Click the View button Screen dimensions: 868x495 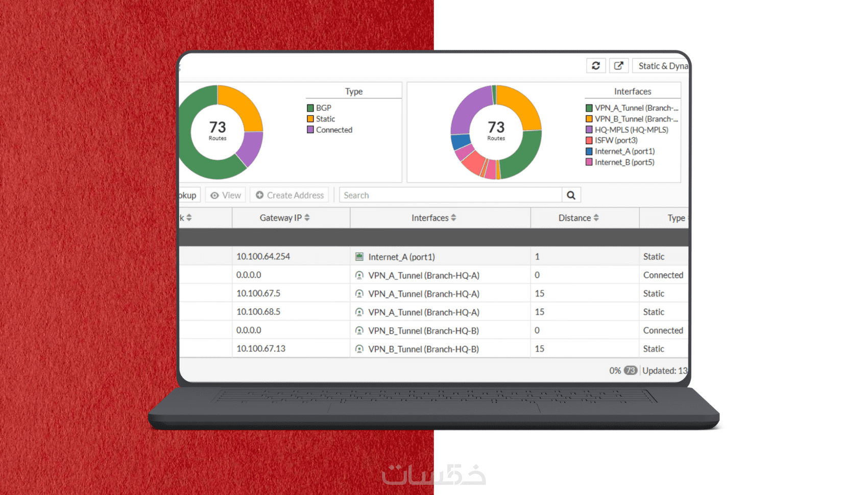pyautogui.click(x=226, y=195)
